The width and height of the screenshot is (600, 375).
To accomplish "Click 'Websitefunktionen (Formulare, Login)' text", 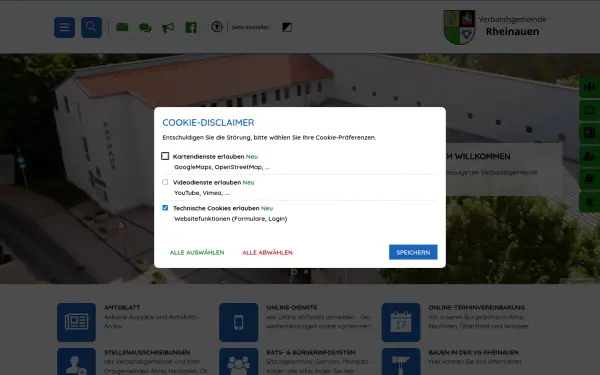I will [x=231, y=219].
